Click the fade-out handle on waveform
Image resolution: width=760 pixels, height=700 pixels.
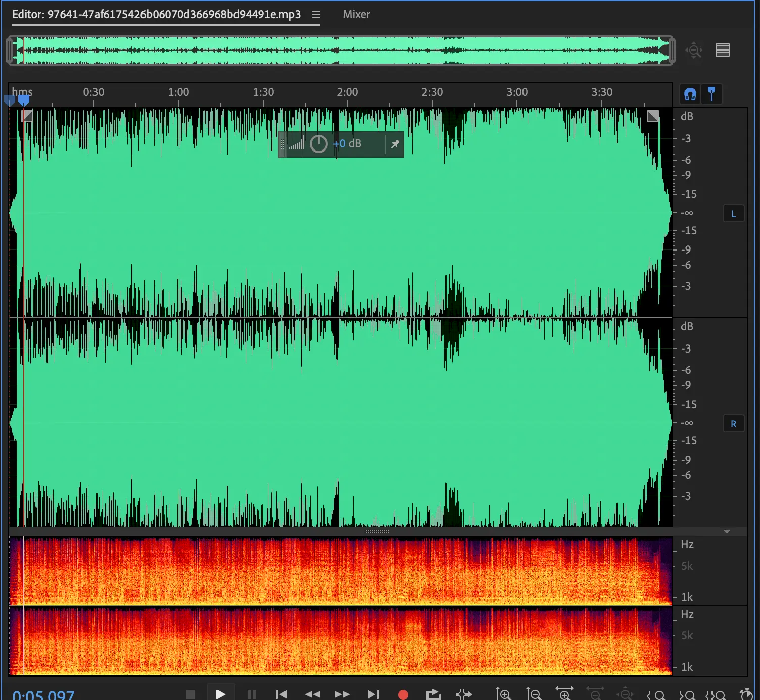click(653, 116)
